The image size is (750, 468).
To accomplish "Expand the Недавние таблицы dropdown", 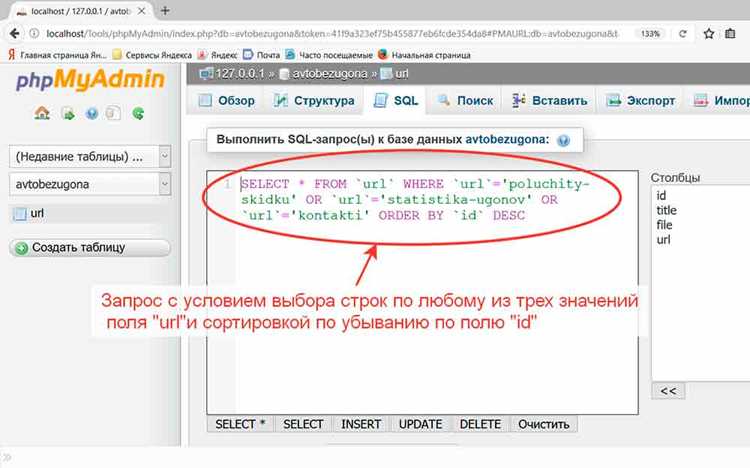I will pyautogui.click(x=90, y=156).
